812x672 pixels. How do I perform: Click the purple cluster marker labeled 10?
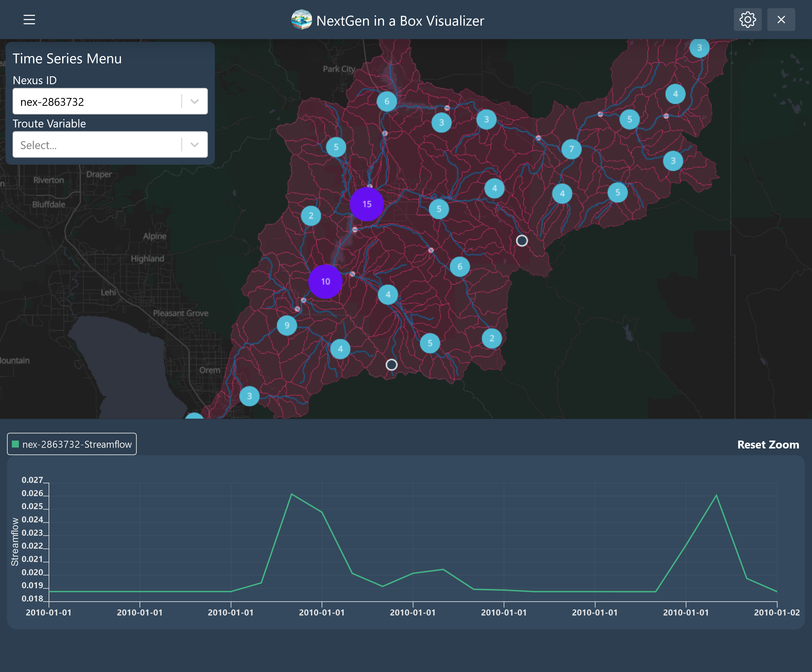coord(325,282)
